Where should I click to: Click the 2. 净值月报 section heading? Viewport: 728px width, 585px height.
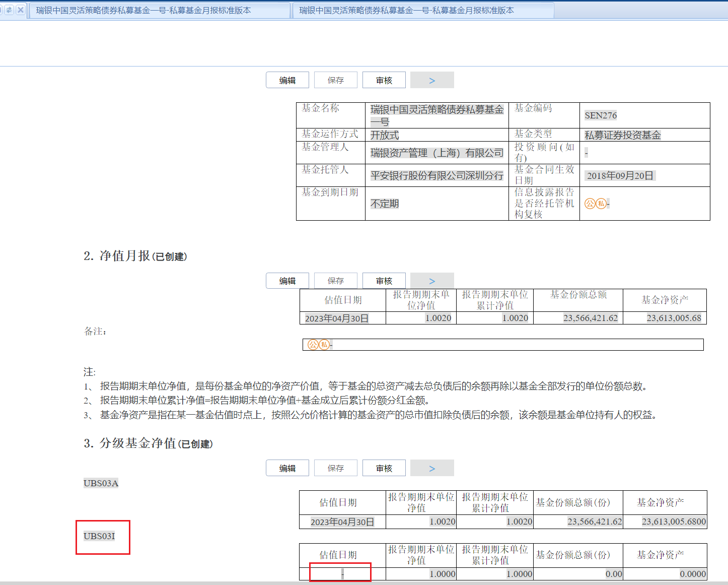pos(135,256)
